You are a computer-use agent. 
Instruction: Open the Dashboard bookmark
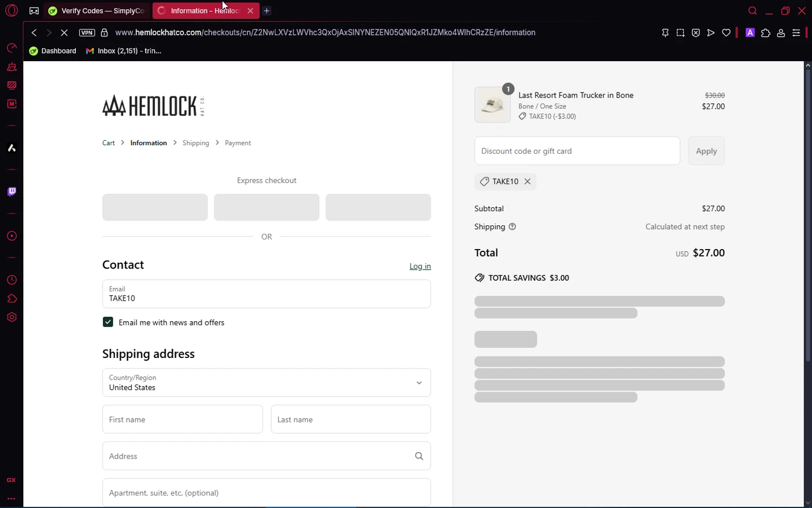point(53,51)
